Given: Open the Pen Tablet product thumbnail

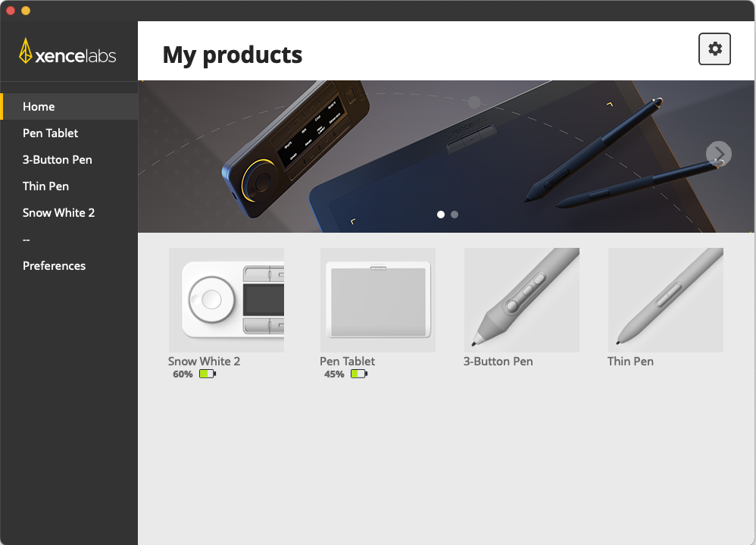Looking at the screenshot, I should point(378,300).
